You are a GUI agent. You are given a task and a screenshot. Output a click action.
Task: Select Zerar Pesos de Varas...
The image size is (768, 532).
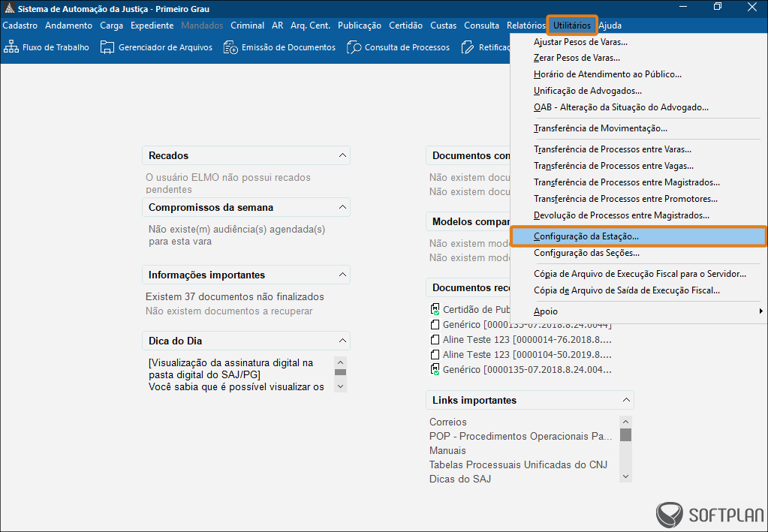[x=577, y=58]
